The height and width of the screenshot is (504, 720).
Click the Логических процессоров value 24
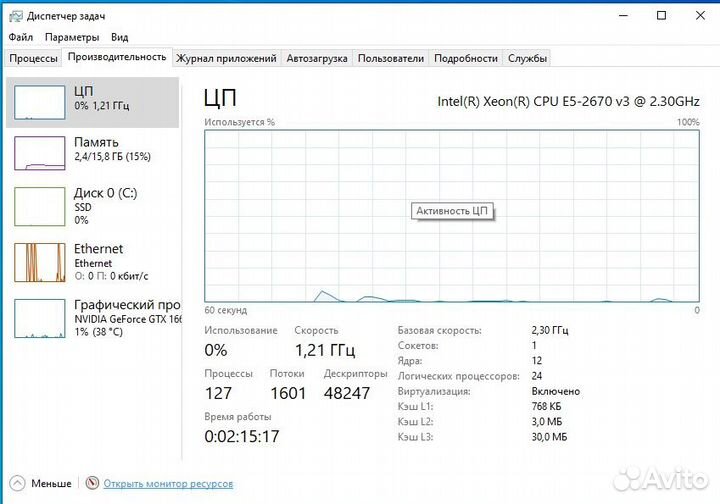(x=537, y=376)
